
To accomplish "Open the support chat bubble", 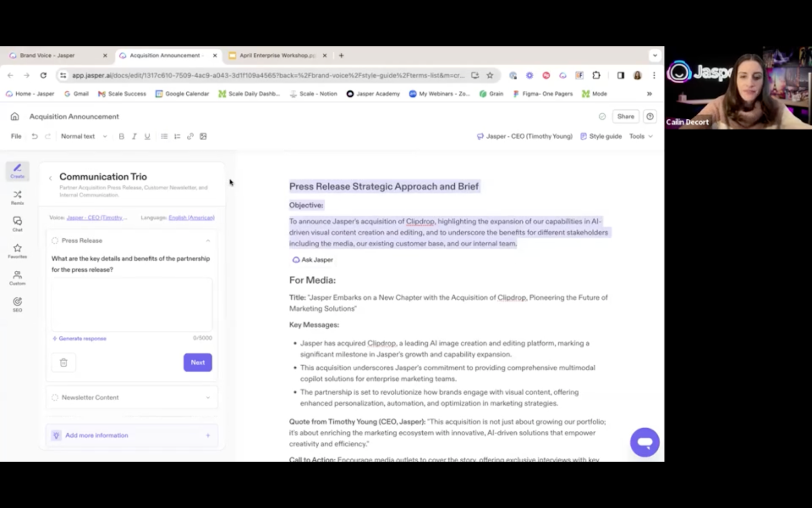I will click(645, 442).
